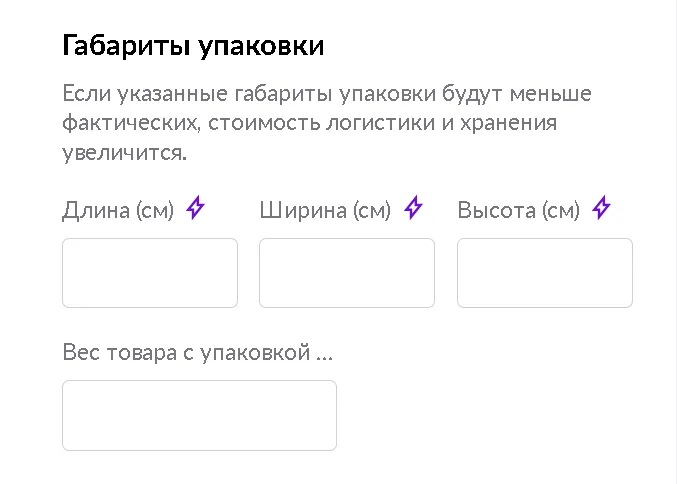677x484 pixels.
Task: Click the Длина (см) field label
Action: click(118, 210)
